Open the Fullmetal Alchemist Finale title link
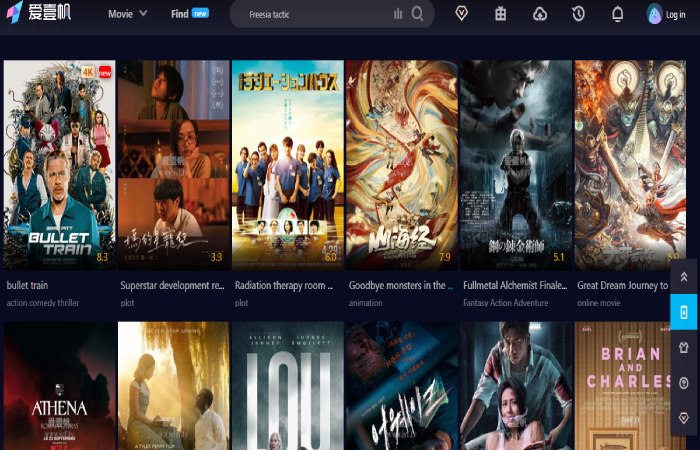This screenshot has height=450, width=700. 515,285
